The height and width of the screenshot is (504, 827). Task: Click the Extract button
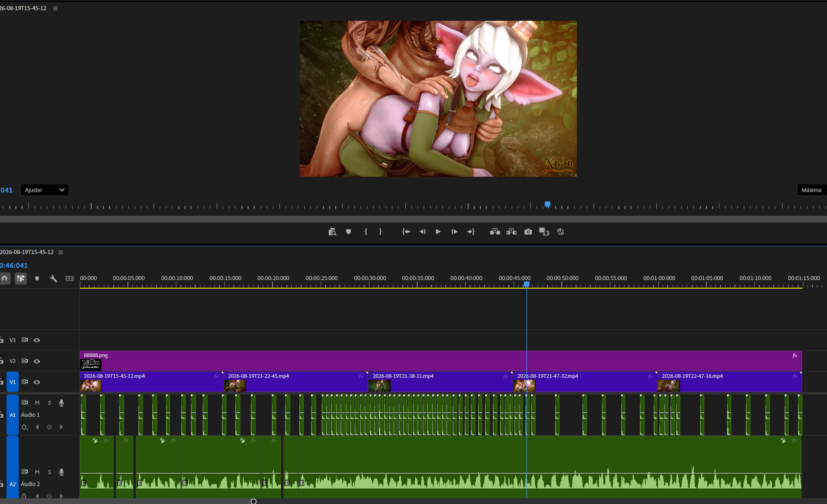click(x=511, y=232)
